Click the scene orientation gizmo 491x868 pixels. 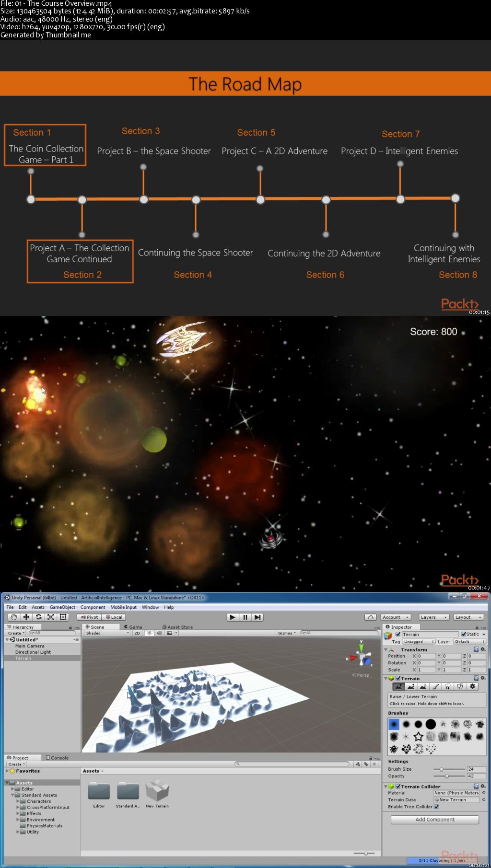(361, 656)
